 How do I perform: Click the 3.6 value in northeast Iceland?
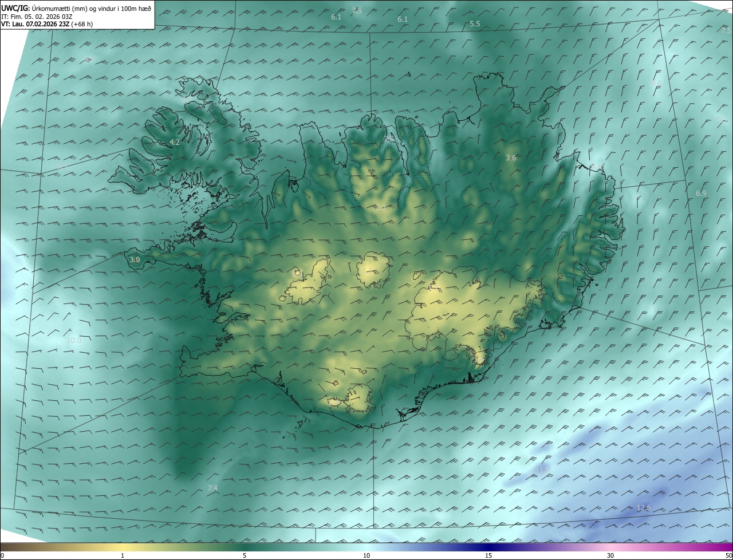pos(511,157)
